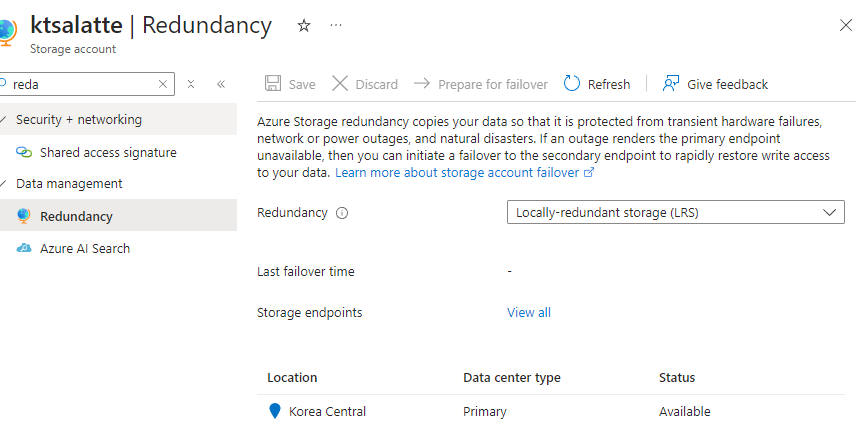Click the Give feedback person icon
Screen dimensions: 856x423
670,84
